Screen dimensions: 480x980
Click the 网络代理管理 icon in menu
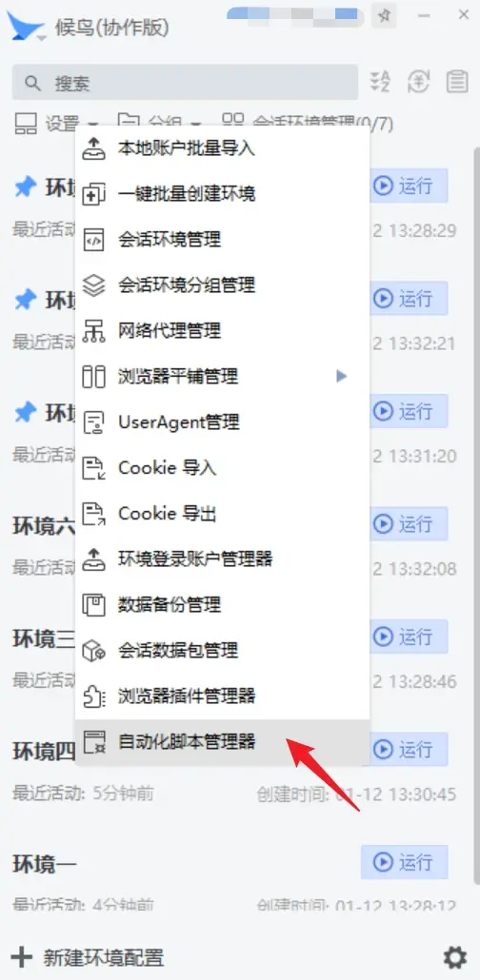pos(94,330)
